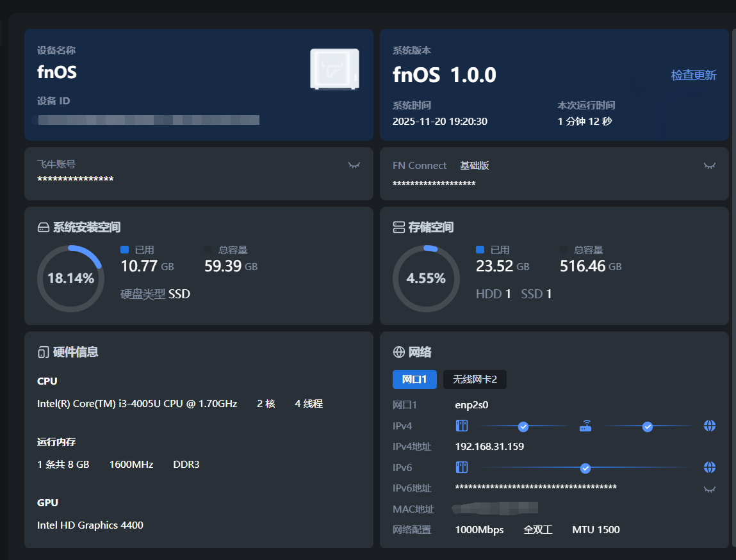The image size is (736, 560).
Task: Unhide the IPv6地址 using its eye icon
Action: 709,490
